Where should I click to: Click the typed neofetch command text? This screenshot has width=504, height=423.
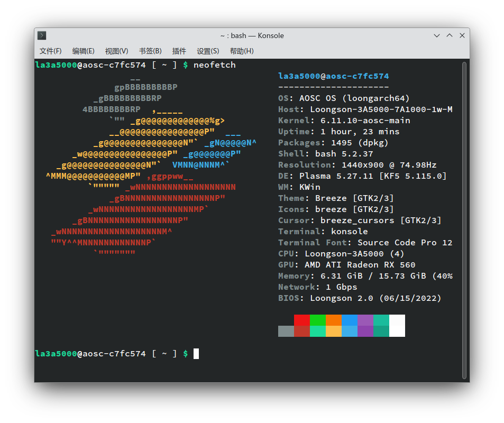(214, 65)
